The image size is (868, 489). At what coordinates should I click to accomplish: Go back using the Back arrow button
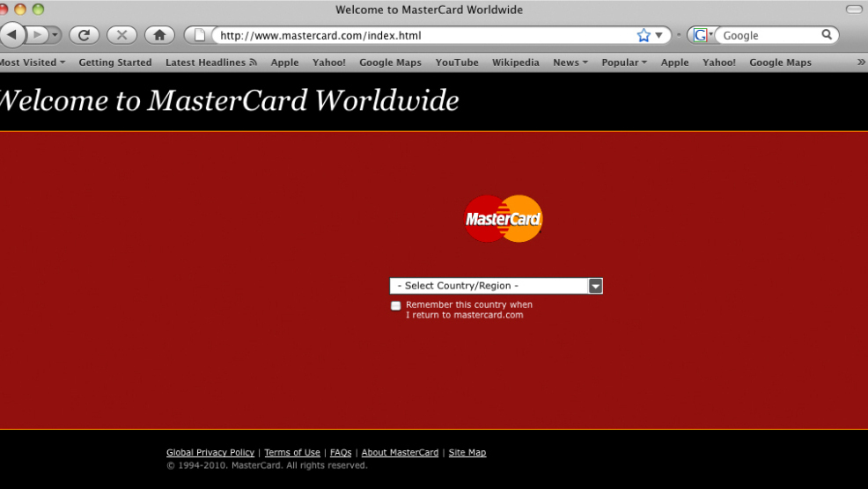[11, 35]
